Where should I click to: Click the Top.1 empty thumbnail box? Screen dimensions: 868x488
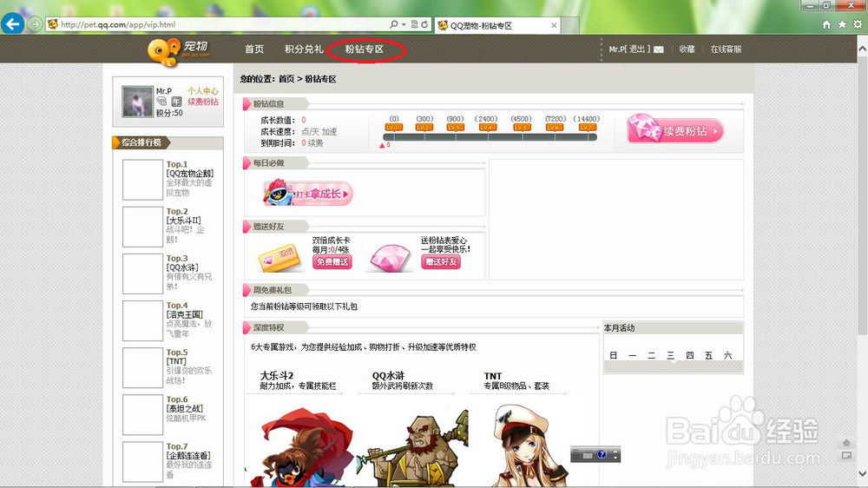(x=142, y=180)
